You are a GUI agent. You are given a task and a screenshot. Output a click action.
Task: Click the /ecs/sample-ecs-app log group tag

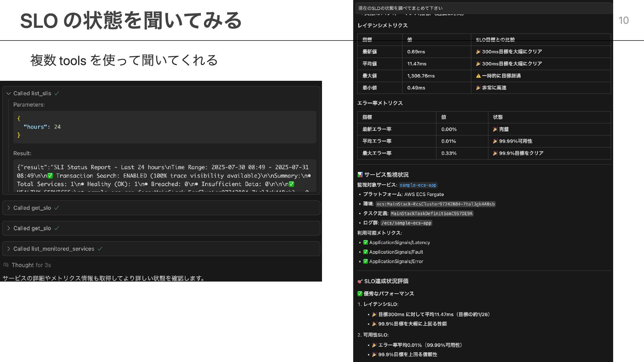point(406,223)
